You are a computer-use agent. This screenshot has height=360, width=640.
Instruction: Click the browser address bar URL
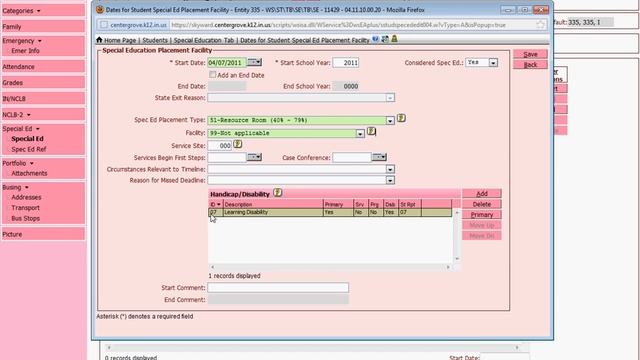pos(338,25)
